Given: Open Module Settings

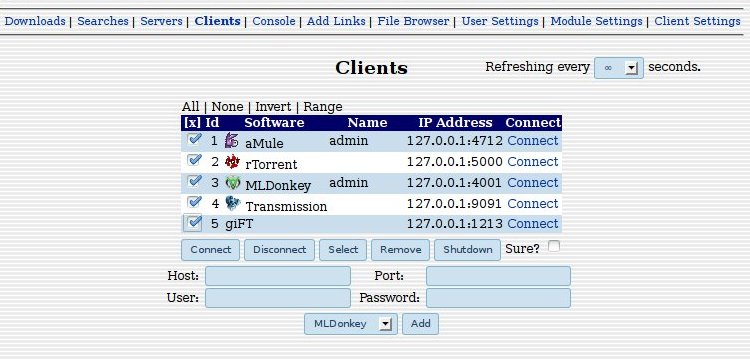Looking at the screenshot, I should [x=596, y=21].
